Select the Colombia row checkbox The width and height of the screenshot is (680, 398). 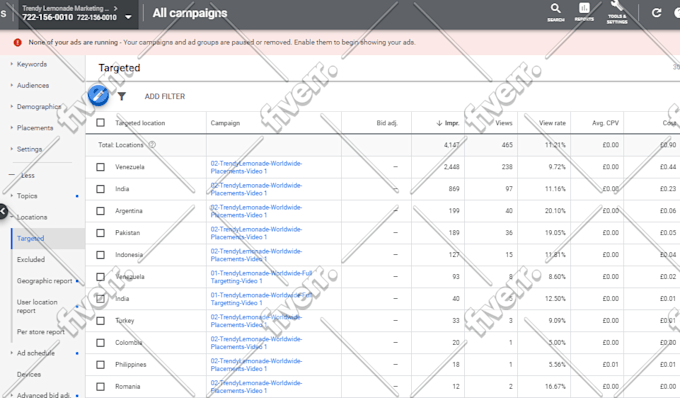[x=101, y=343]
